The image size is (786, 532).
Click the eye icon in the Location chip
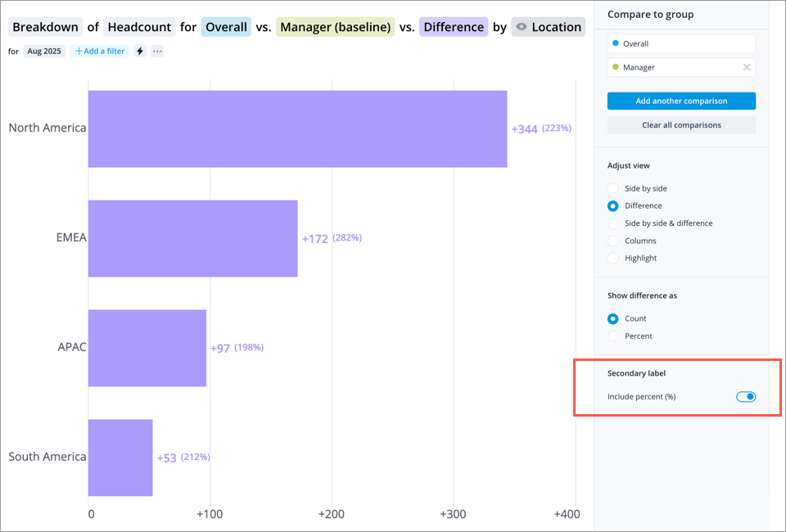coord(522,27)
